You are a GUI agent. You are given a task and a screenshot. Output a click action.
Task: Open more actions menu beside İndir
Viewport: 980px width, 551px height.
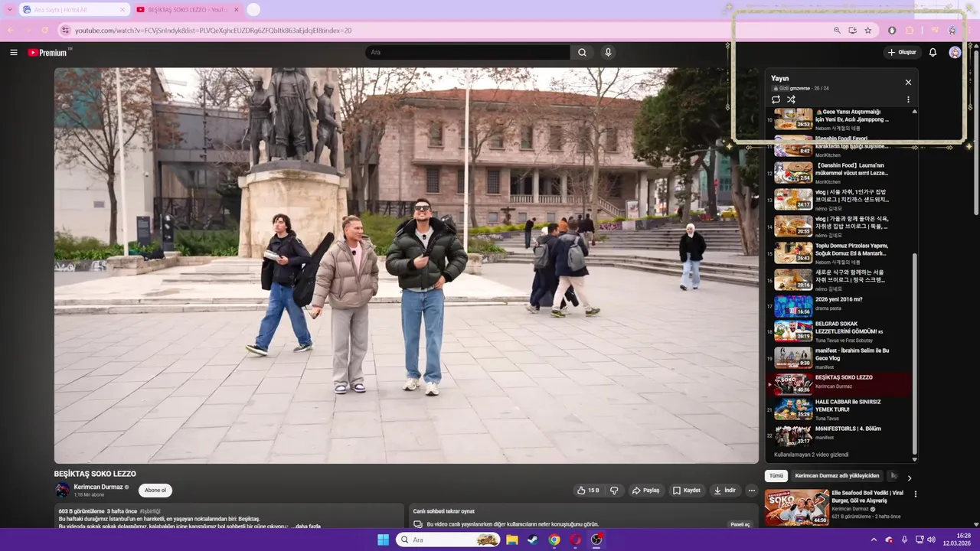point(752,491)
